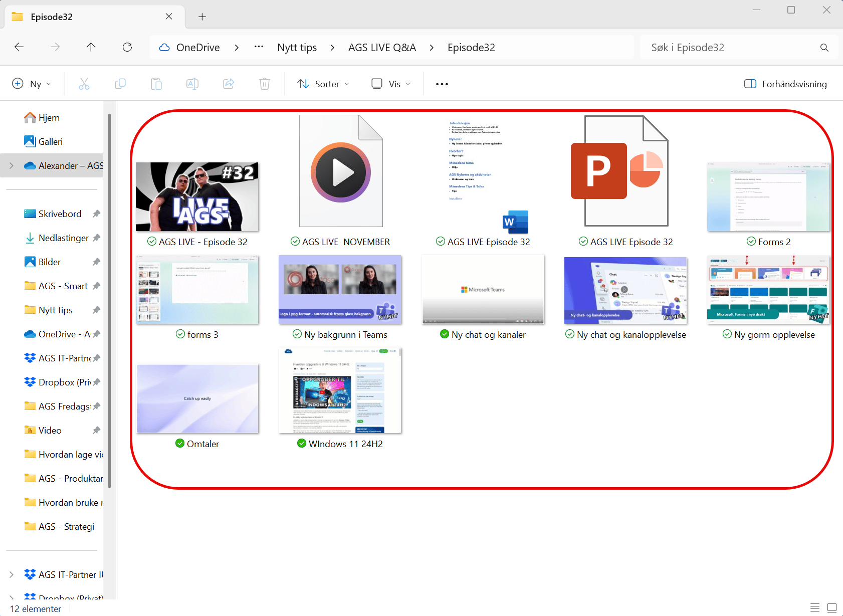Click the Rename icon in toolbar
The height and width of the screenshot is (616, 843).
(192, 84)
